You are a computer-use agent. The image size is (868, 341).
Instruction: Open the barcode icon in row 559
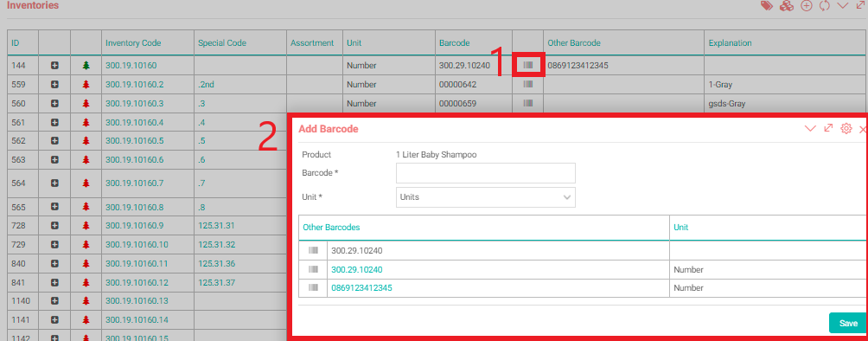528,84
